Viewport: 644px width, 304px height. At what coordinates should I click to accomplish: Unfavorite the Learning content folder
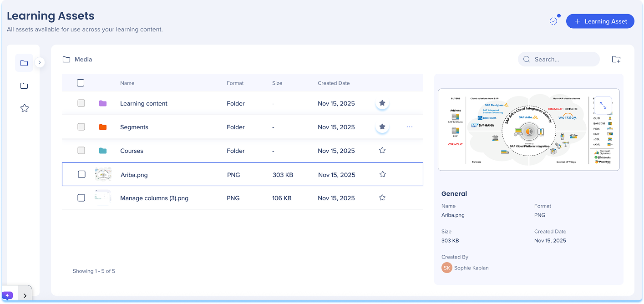(x=382, y=103)
